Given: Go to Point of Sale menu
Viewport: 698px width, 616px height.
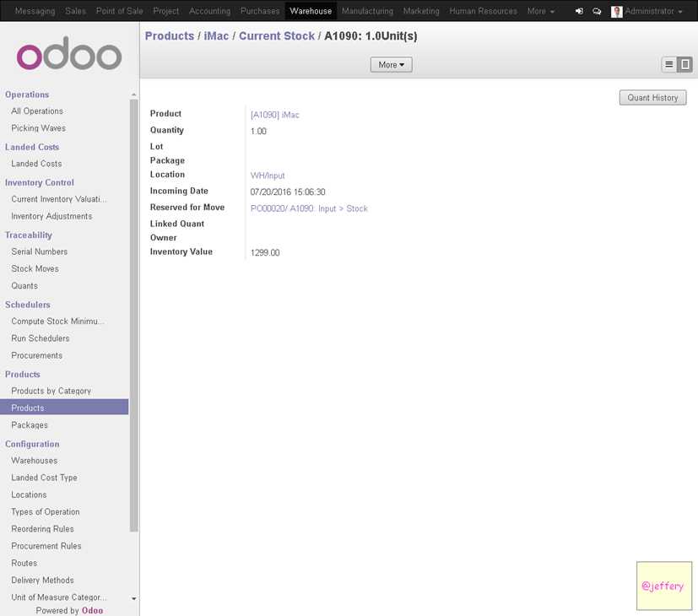Looking at the screenshot, I should [119, 11].
